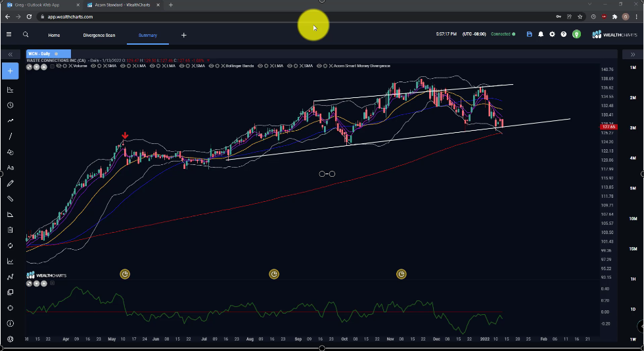644x351 pixels.
Task: Set timeframe to 5M
Action: coord(633,188)
